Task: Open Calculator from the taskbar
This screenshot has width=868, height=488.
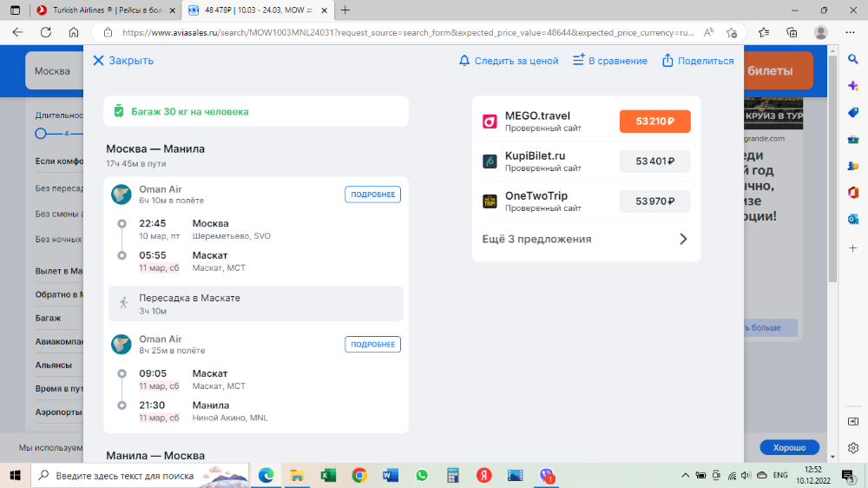Action: coord(453,475)
